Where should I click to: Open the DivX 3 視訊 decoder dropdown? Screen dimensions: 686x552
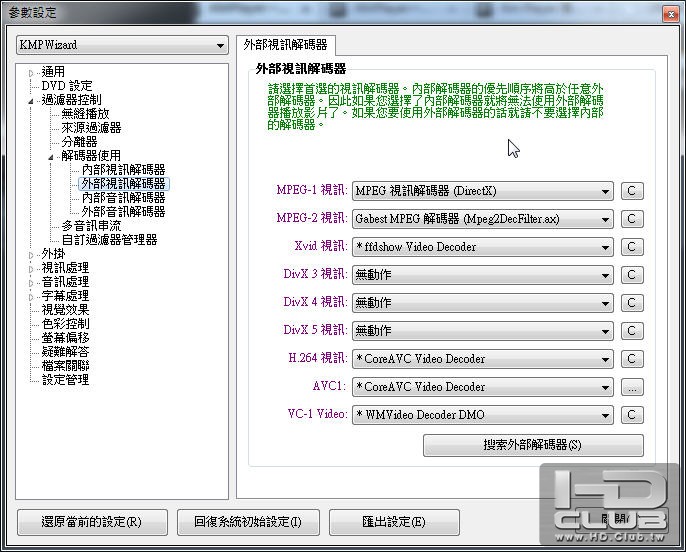pyautogui.click(x=483, y=275)
